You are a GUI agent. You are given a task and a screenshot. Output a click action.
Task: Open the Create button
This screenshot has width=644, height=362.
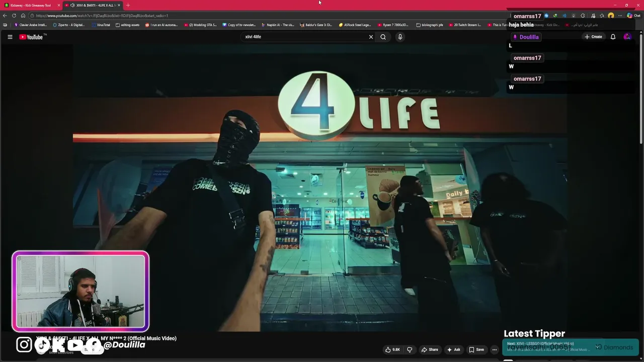(593, 37)
